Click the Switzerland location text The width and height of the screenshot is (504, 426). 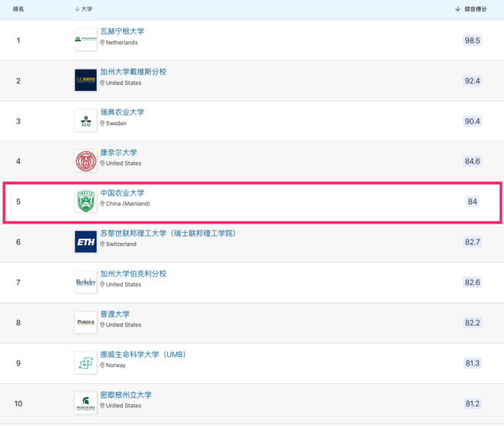pyautogui.click(x=121, y=244)
